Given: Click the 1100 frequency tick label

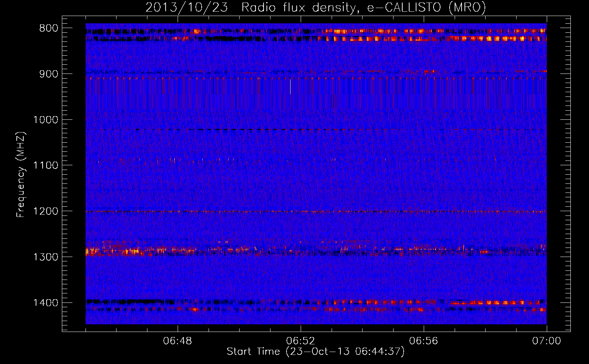Looking at the screenshot, I should [46, 166].
